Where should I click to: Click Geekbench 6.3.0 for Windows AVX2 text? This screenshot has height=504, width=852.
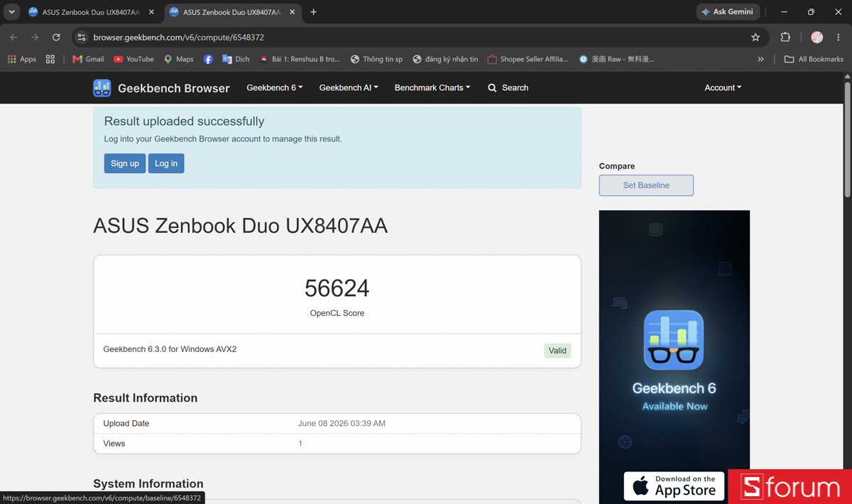click(x=170, y=349)
